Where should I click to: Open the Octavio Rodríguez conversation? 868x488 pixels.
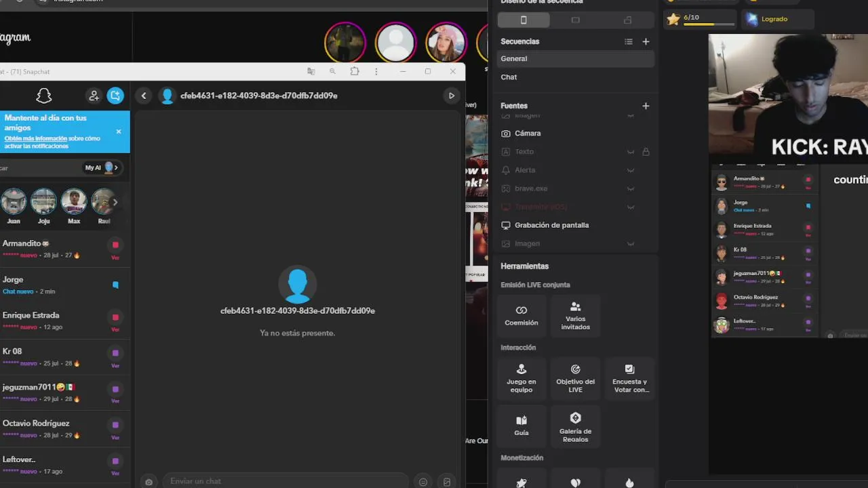pos(64,428)
